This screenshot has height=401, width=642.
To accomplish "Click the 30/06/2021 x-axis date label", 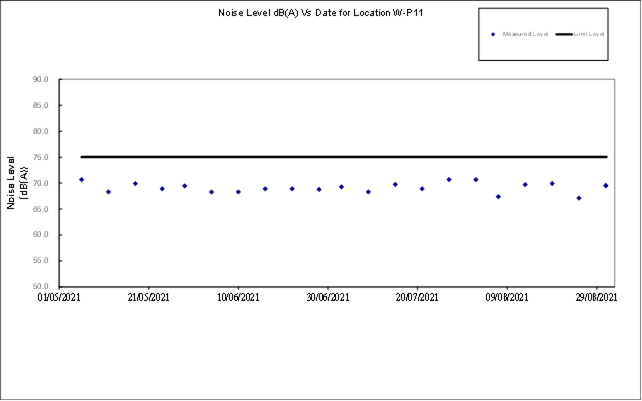I will tap(327, 297).
